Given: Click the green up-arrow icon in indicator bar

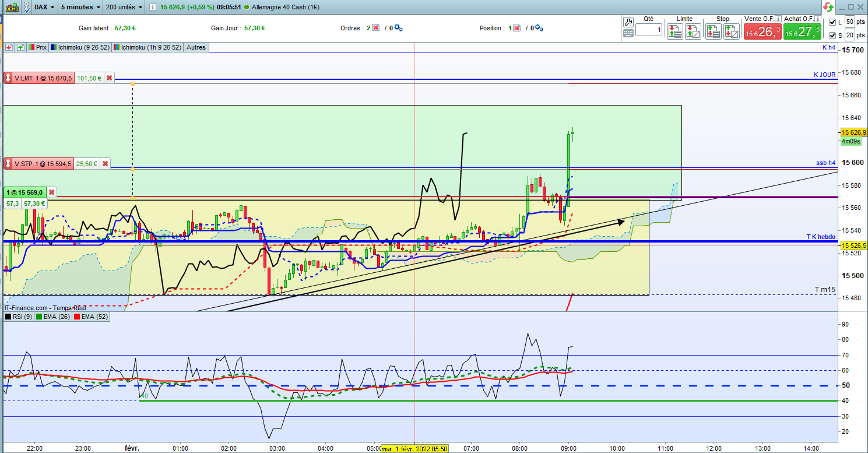Looking at the screenshot, I should (x=20, y=47).
